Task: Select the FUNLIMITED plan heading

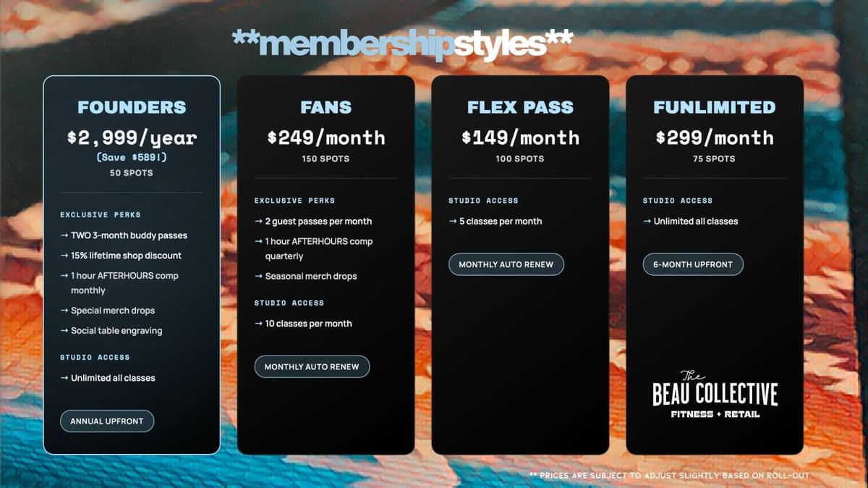Action: point(715,108)
